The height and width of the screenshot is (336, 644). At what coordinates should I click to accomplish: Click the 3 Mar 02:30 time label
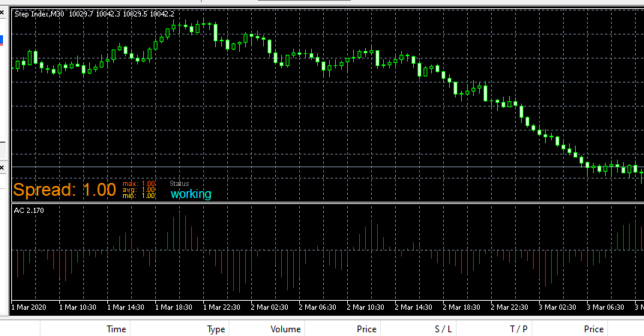pyautogui.click(x=557, y=307)
